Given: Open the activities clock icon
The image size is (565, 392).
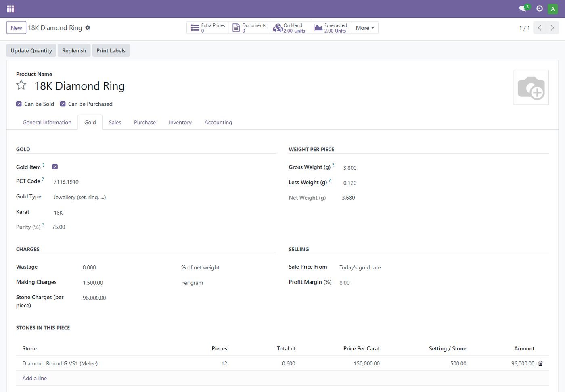Looking at the screenshot, I should (x=540, y=8).
